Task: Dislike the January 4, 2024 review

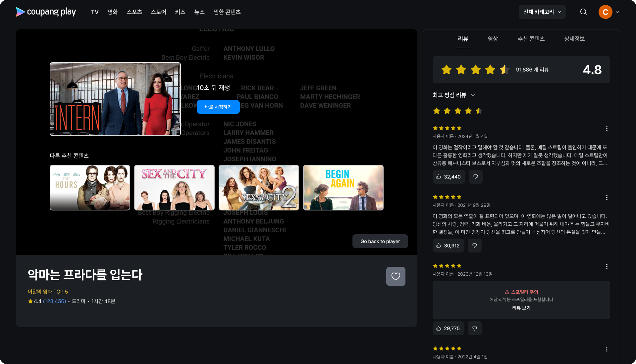Action: pos(475,177)
